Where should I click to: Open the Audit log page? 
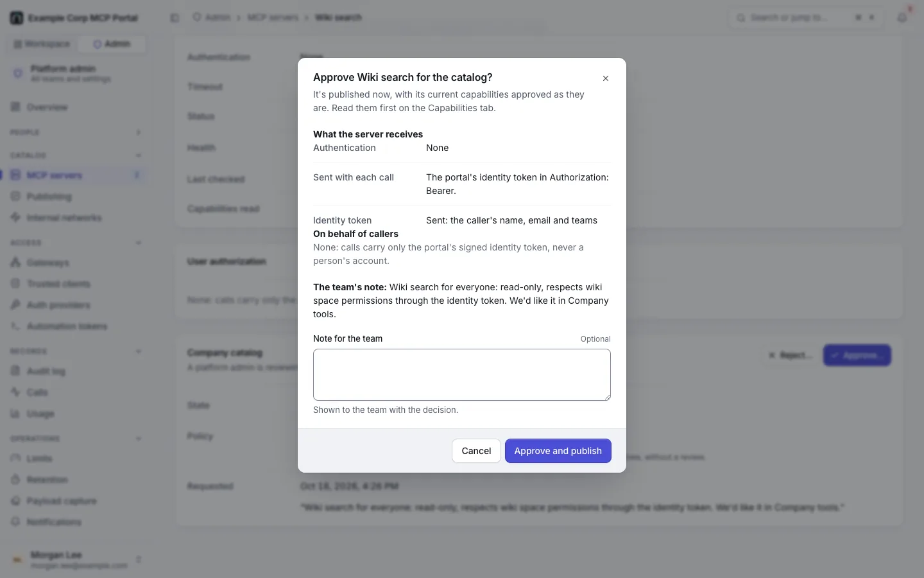[x=77, y=371]
